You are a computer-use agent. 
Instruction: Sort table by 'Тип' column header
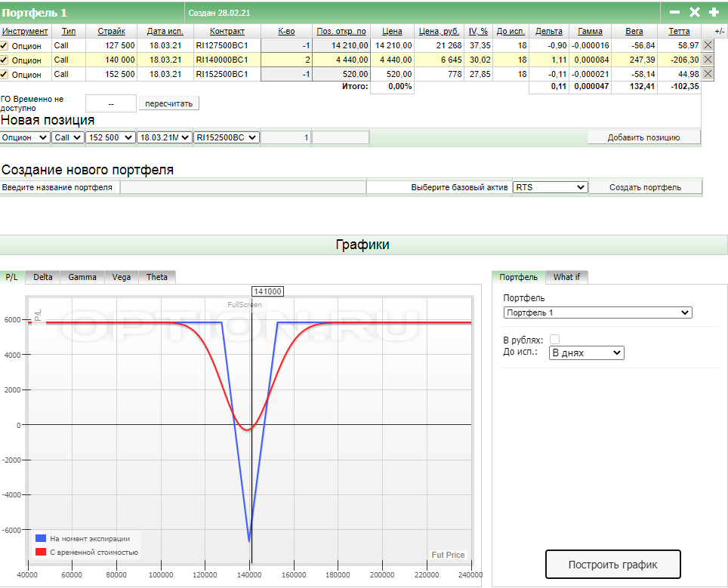(69, 31)
